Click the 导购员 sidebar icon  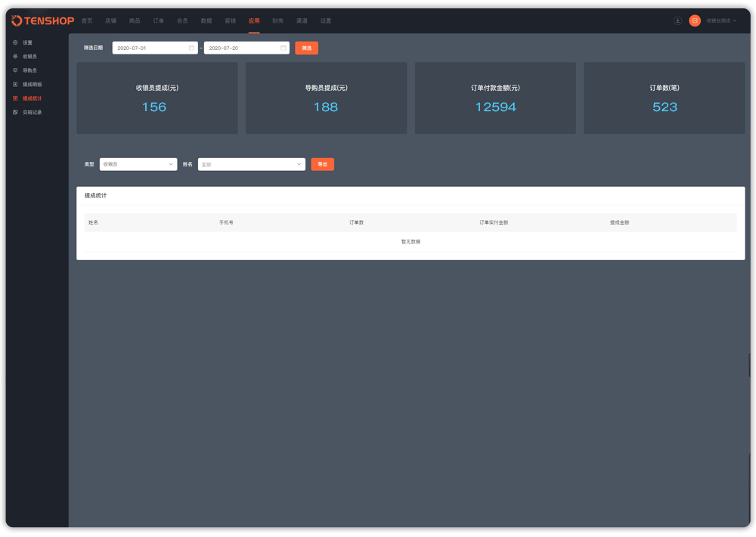[x=15, y=70]
